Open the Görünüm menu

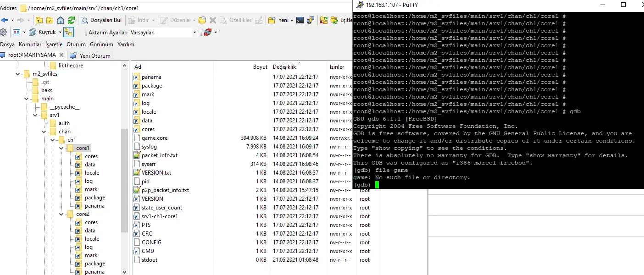(x=101, y=44)
